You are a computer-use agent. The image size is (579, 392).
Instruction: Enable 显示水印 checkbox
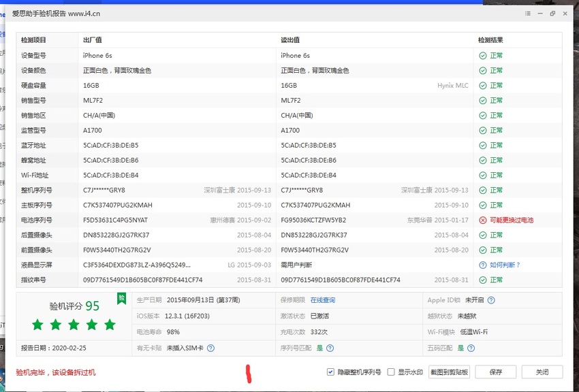click(391, 372)
